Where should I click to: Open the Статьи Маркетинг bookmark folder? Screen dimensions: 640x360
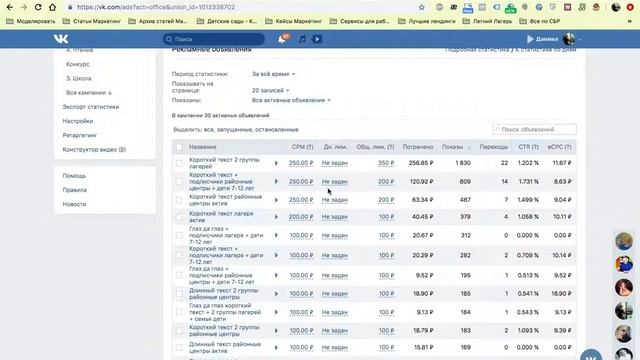tap(92, 21)
